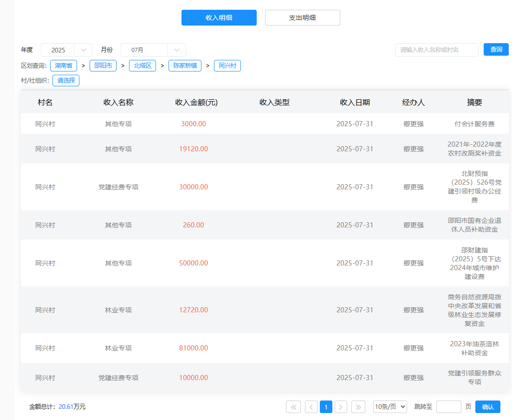This screenshot has height=420, width=512.
Task: Switch to the 支出明细 tab
Action: (x=302, y=18)
